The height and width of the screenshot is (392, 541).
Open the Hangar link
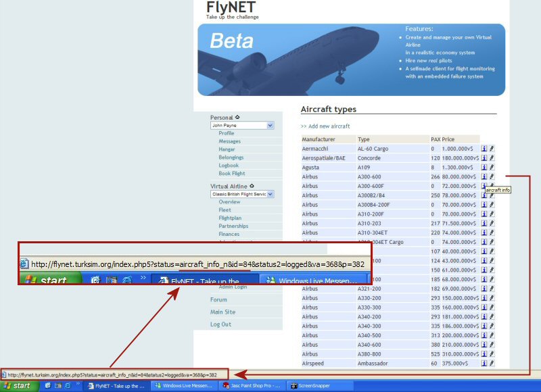227,149
